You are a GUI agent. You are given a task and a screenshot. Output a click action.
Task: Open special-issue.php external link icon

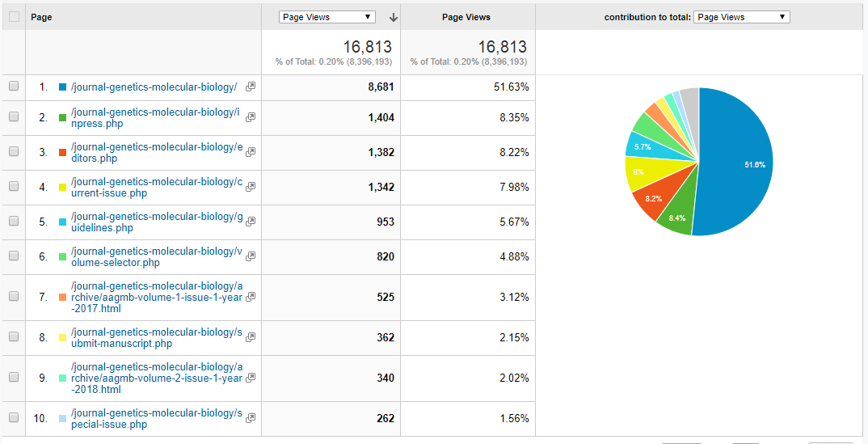coord(251,418)
